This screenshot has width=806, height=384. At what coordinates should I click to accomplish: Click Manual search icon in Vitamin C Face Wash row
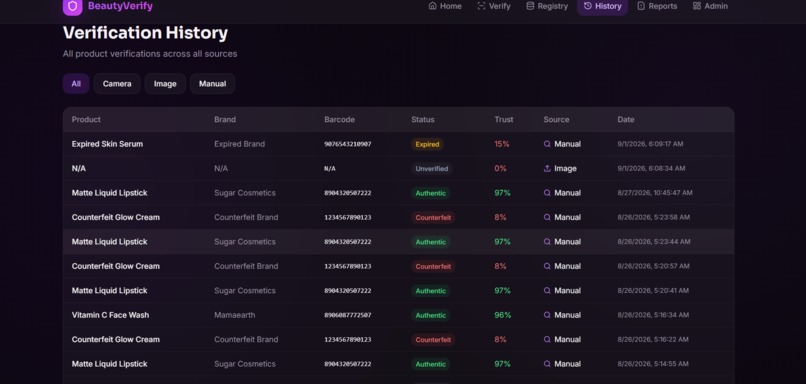coord(547,315)
